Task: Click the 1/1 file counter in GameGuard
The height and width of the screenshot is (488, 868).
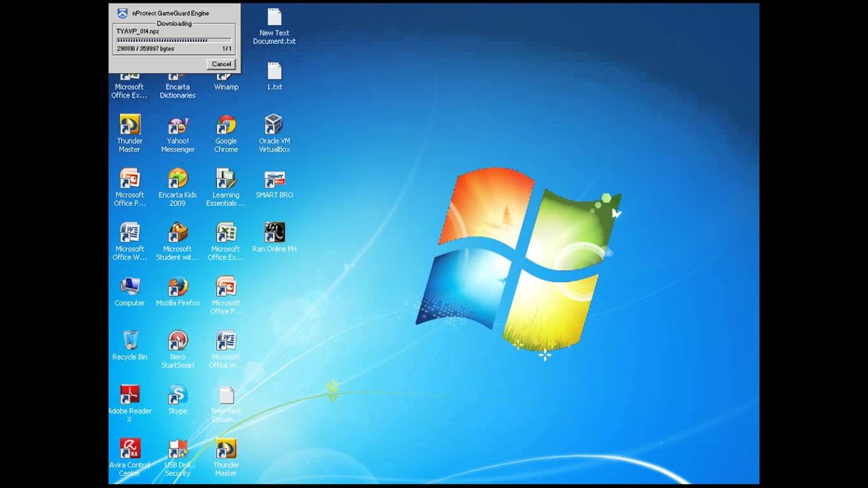Action: pos(226,49)
